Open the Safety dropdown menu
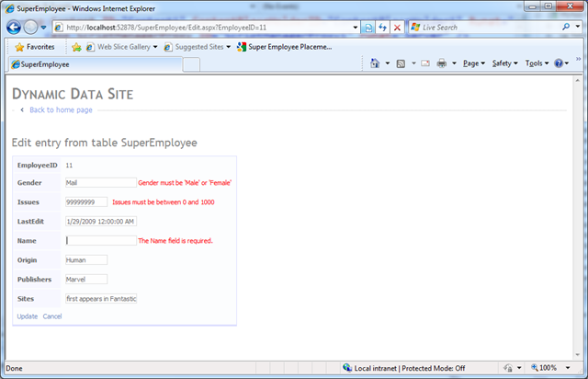 click(x=503, y=63)
